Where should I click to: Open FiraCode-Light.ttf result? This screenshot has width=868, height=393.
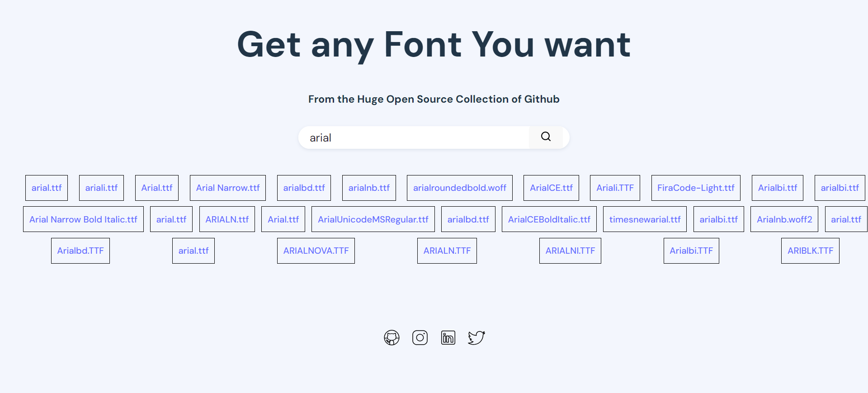tap(696, 188)
